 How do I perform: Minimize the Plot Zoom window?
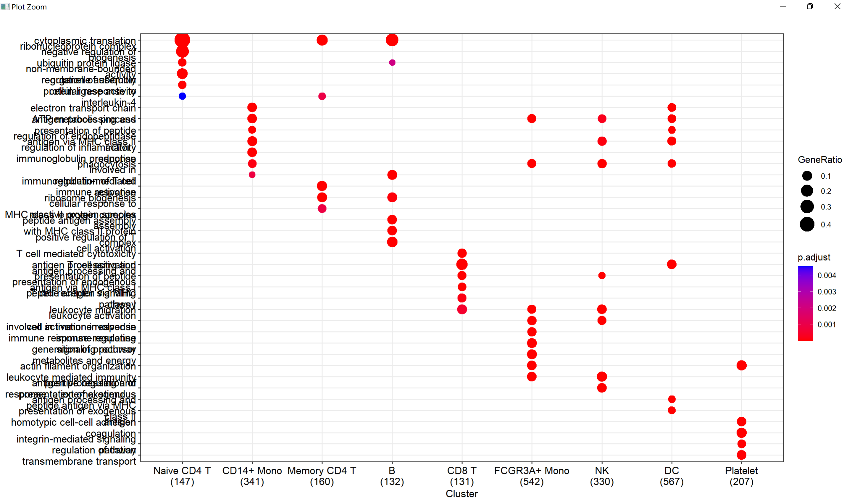(783, 7)
